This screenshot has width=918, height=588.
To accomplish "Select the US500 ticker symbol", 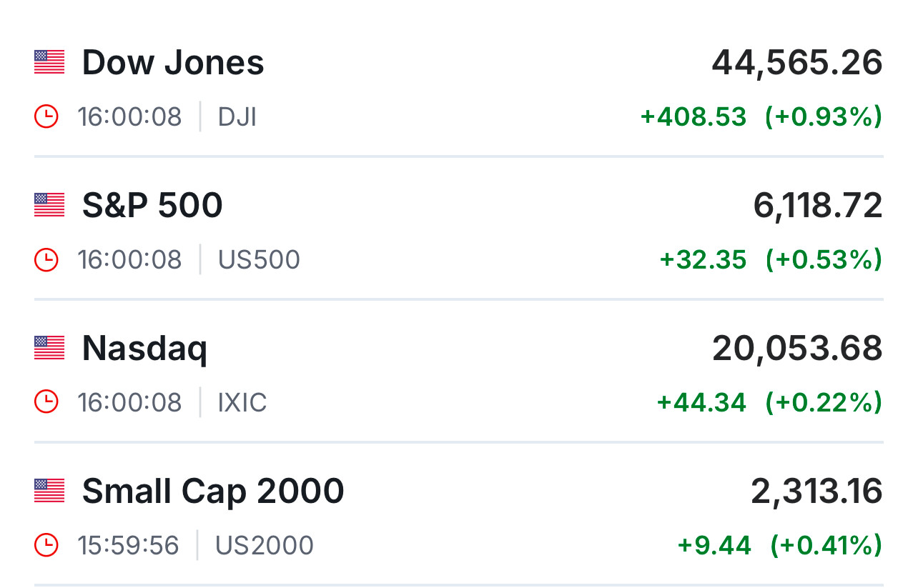I will [259, 259].
